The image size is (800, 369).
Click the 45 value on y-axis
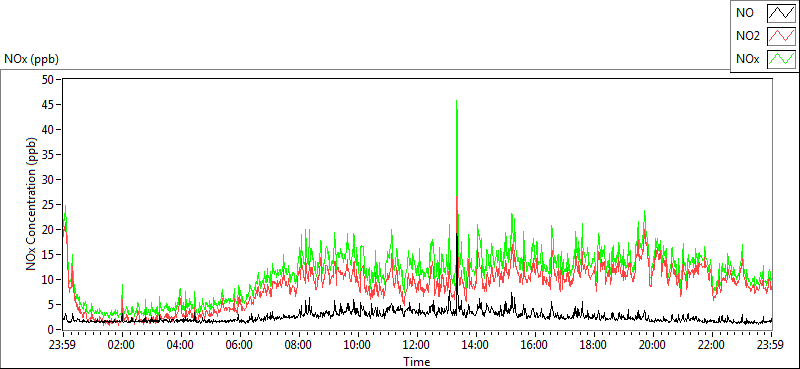[x=49, y=105]
